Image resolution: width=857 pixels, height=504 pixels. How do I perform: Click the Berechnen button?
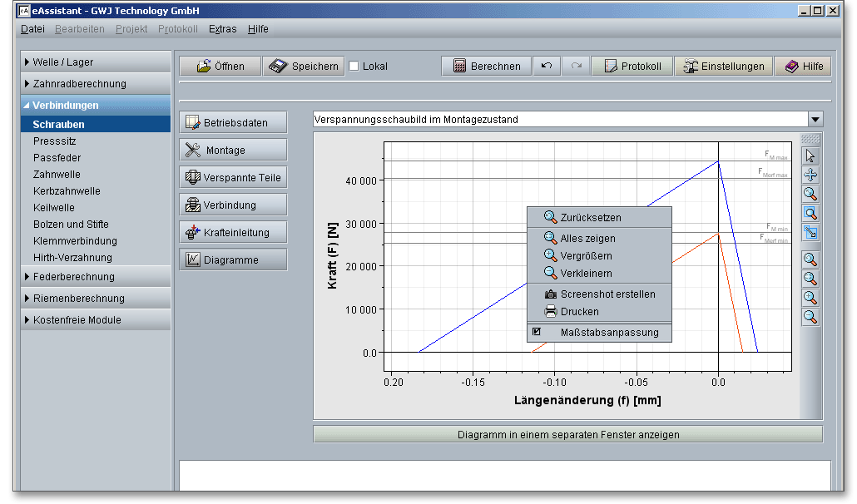487,67
